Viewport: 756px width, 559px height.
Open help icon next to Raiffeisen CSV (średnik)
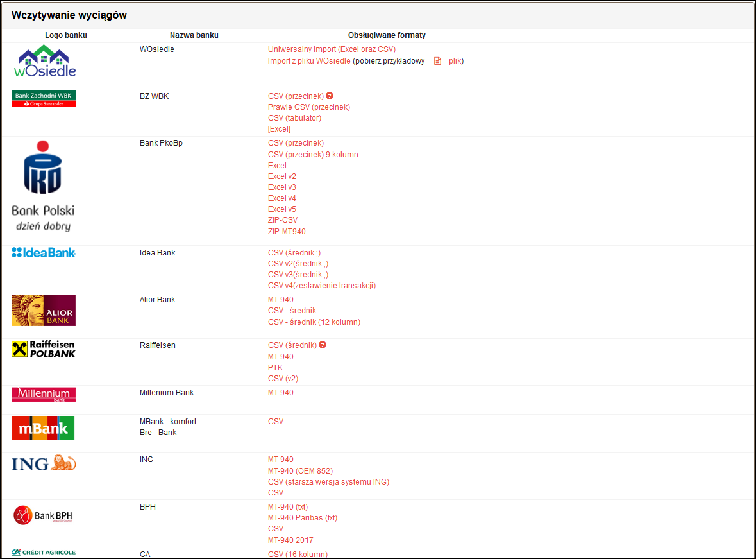click(x=323, y=345)
